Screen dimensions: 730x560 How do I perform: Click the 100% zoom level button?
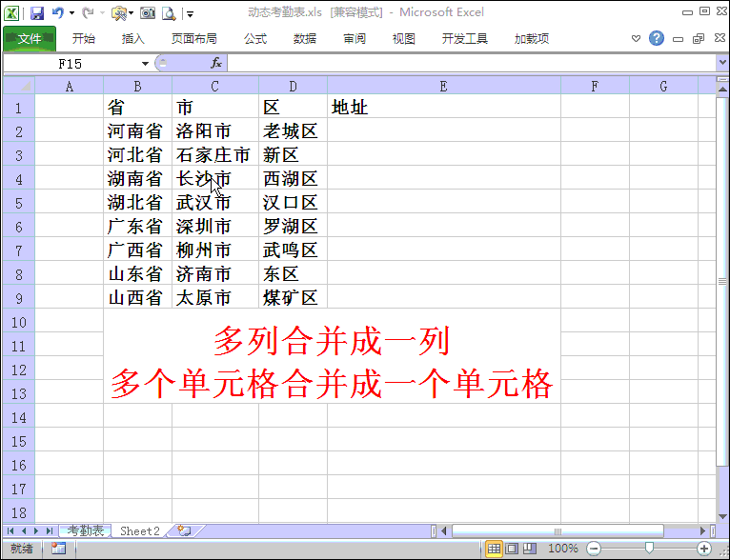(x=563, y=549)
